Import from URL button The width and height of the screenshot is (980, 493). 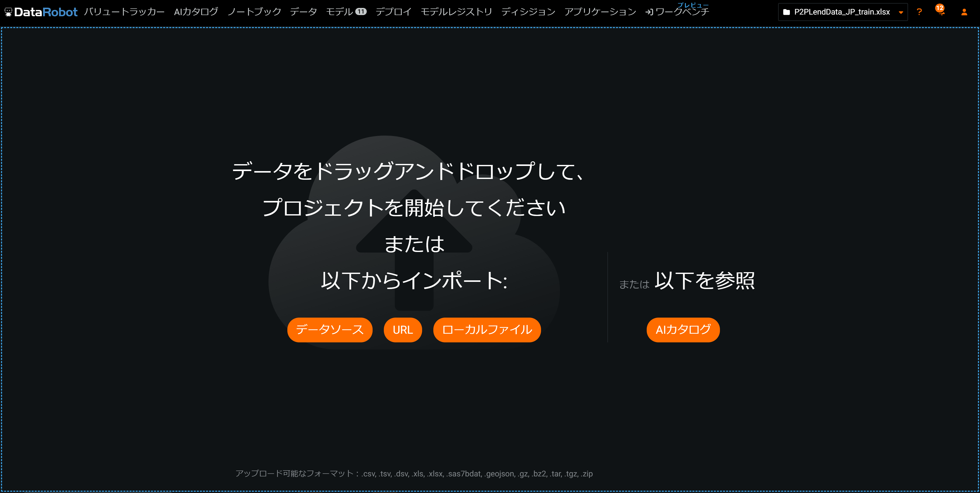(402, 330)
